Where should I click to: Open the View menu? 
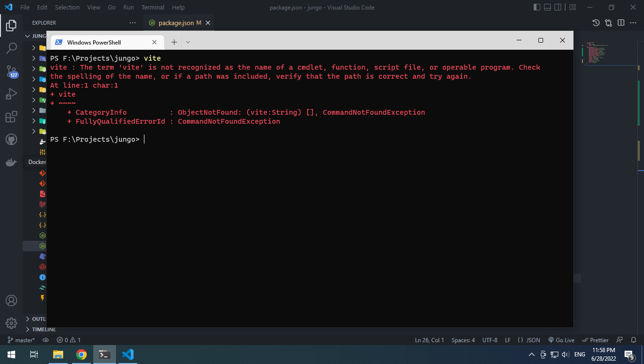(x=94, y=7)
